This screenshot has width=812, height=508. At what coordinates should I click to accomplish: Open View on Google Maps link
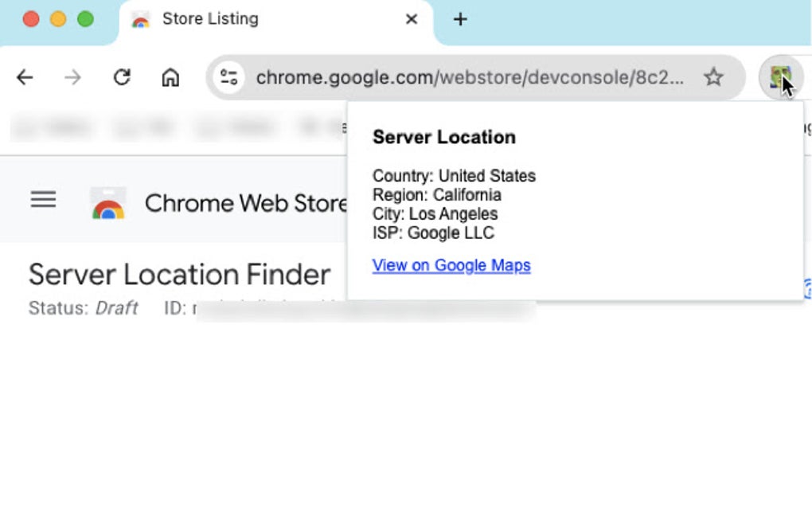(x=451, y=265)
